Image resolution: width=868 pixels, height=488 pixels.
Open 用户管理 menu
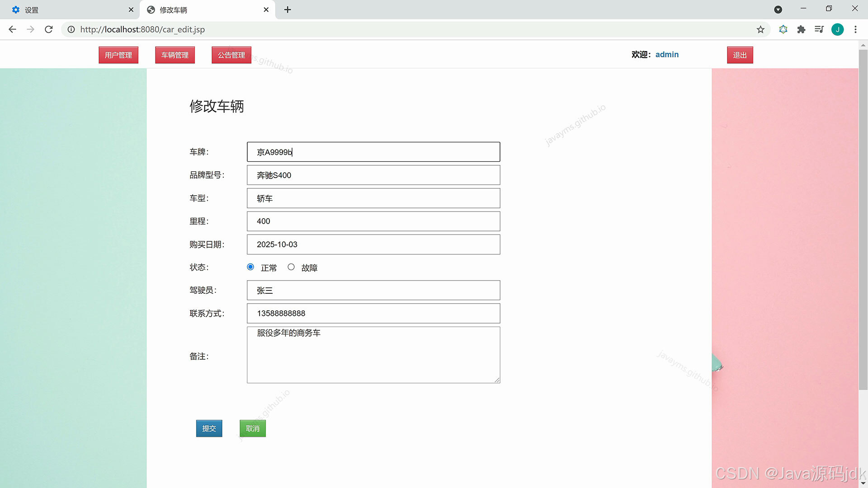(x=118, y=55)
